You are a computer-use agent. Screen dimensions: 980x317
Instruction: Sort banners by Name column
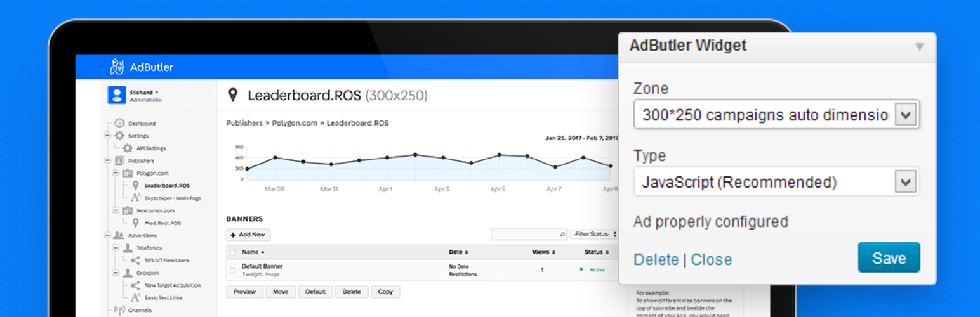(253, 252)
